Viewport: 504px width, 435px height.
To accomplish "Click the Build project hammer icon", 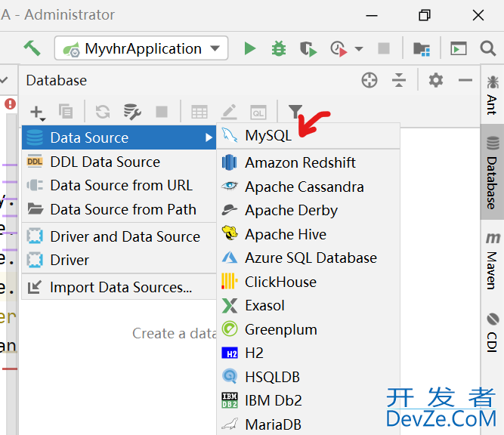I will pyautogui.click(x=32, y=48).
